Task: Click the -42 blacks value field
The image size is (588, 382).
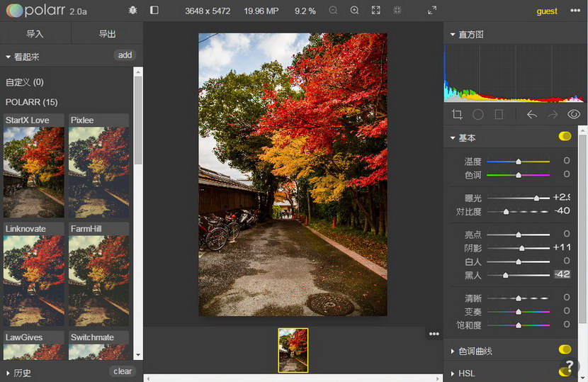Action: click(562, 274)
